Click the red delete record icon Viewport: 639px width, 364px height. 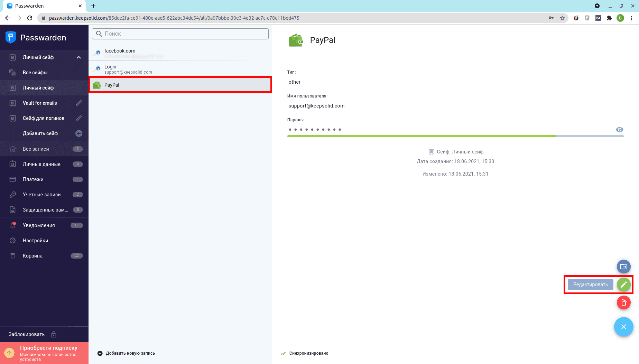pos(623,302)
